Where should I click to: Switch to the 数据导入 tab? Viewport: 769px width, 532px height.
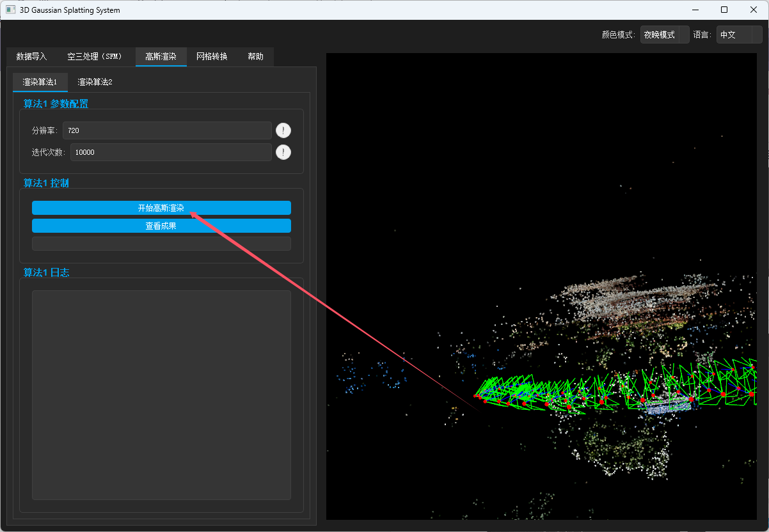click(31, 56)
